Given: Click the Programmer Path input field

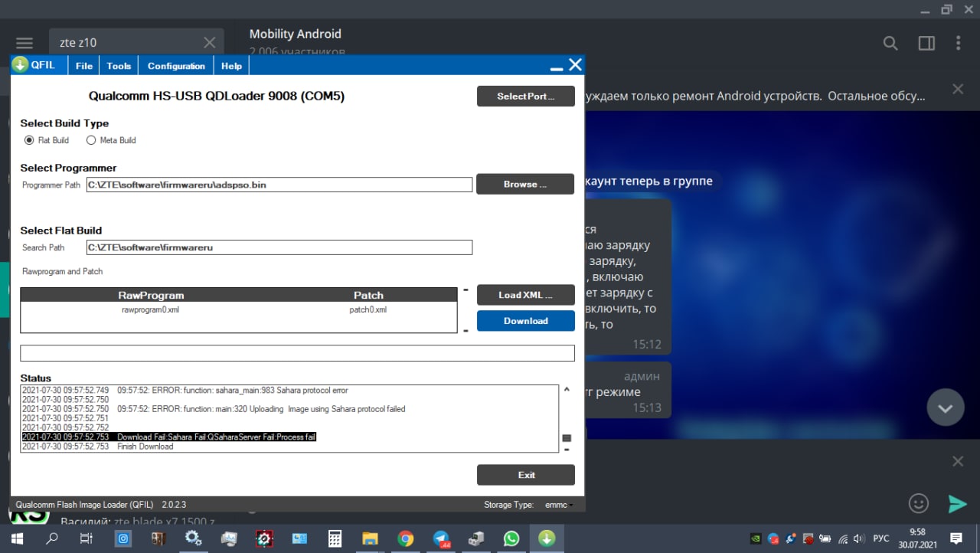Looking at the screenshot, I should coord(279,185).
